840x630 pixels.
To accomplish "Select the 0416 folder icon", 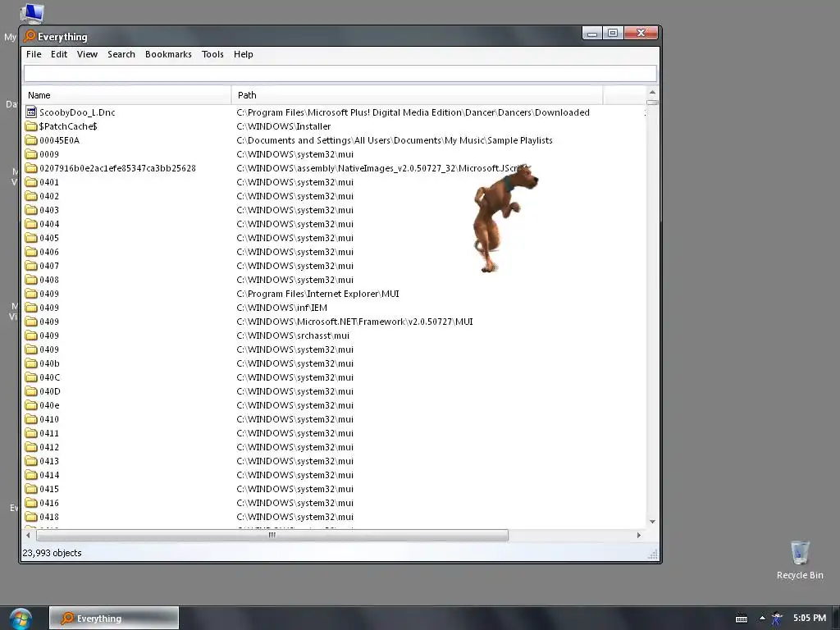I will [x=31, y=503].
